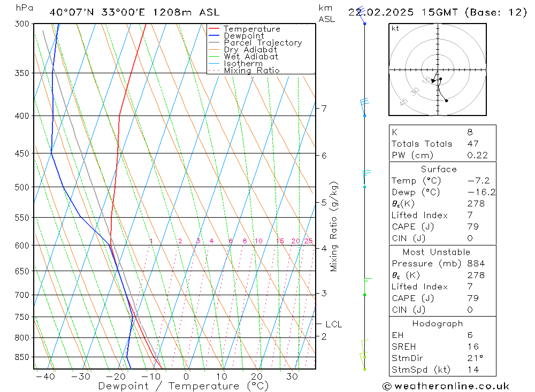The width and height of the screenshot is (535, 392).
Task: Click the date 22.02.2025 15GMT header
Action: 403,12
